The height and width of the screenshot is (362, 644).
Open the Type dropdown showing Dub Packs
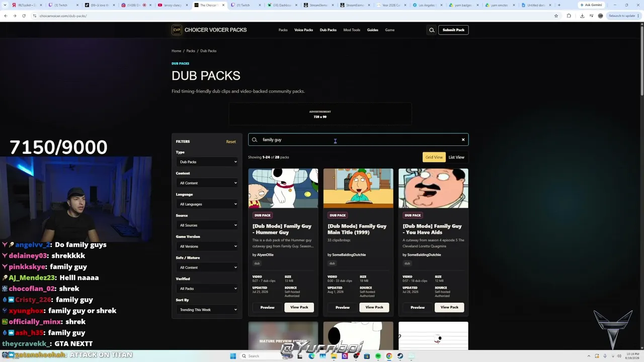tap(207, 162)
